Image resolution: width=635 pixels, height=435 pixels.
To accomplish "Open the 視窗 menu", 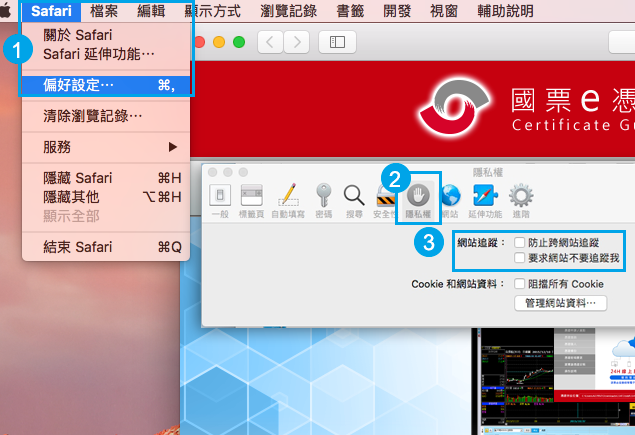I will click(444, 11).
